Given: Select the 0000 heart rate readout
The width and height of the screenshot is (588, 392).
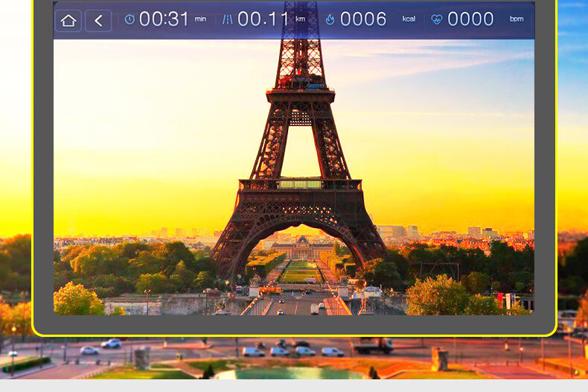Looking at the screenshot, I should pyautogui.click(x=470, y=19).
